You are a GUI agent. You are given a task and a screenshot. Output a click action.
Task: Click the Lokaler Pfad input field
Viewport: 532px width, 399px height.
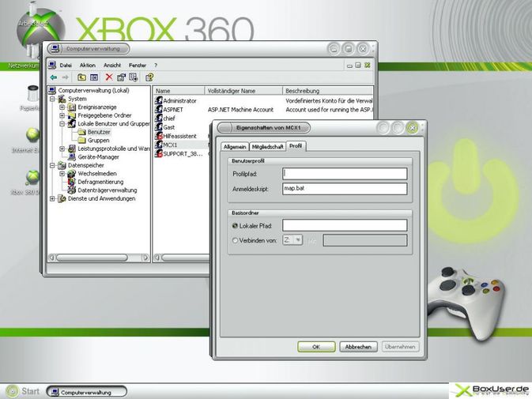pos(345,225)
